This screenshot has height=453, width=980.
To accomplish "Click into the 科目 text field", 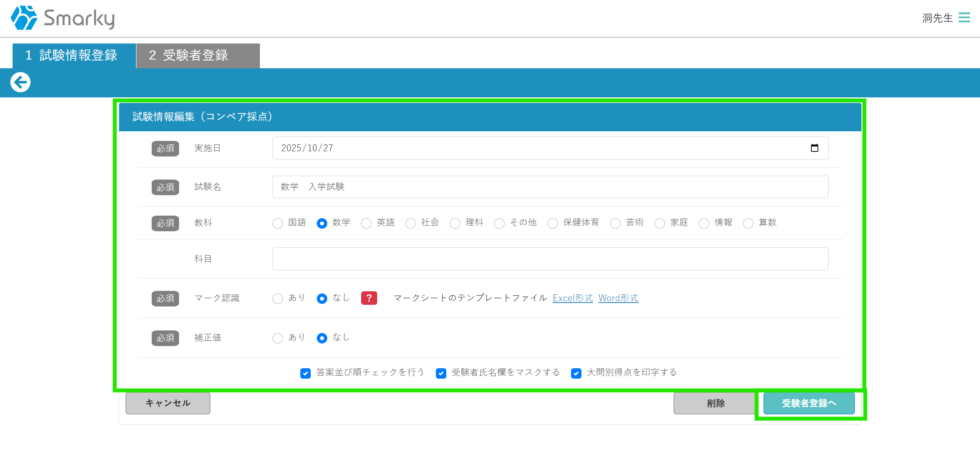I will click(x=550, y=259).
